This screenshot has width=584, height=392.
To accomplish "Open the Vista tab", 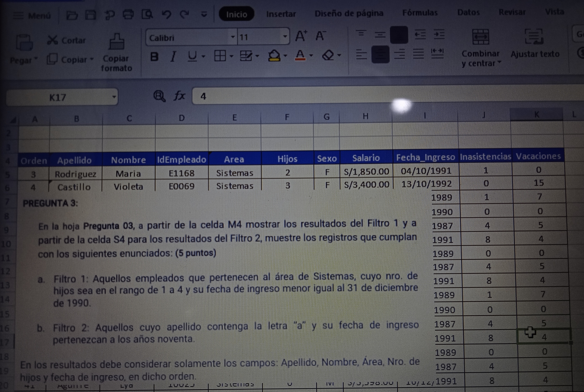I will (554, 12).
